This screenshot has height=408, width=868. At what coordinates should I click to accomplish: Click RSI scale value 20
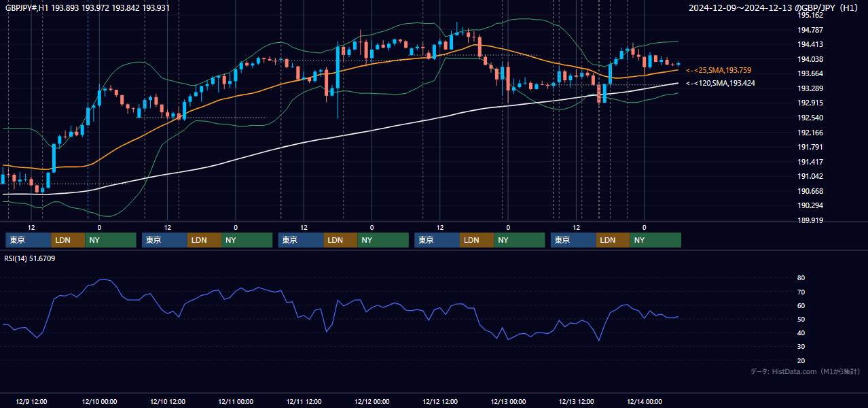point(801,360)
